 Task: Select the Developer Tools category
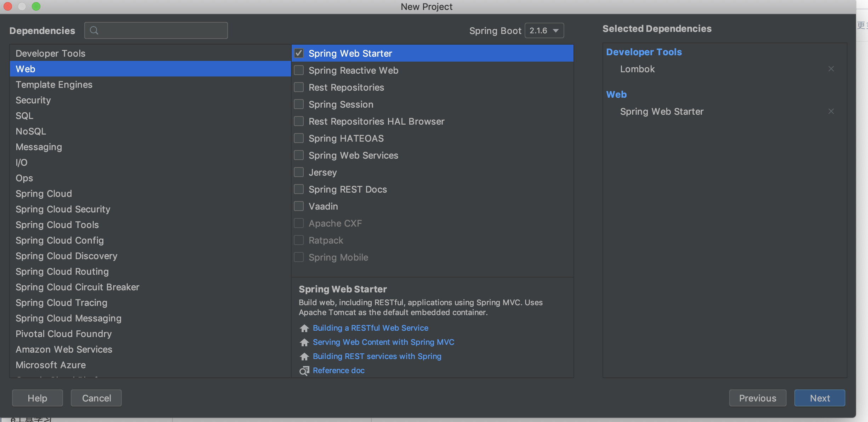coord(150,53)
